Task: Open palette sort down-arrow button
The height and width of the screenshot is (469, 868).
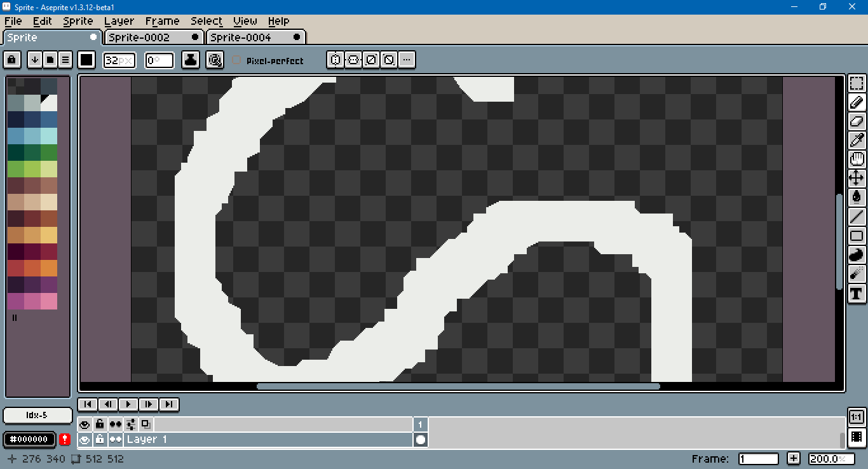Action: click(x=35, y=60)
